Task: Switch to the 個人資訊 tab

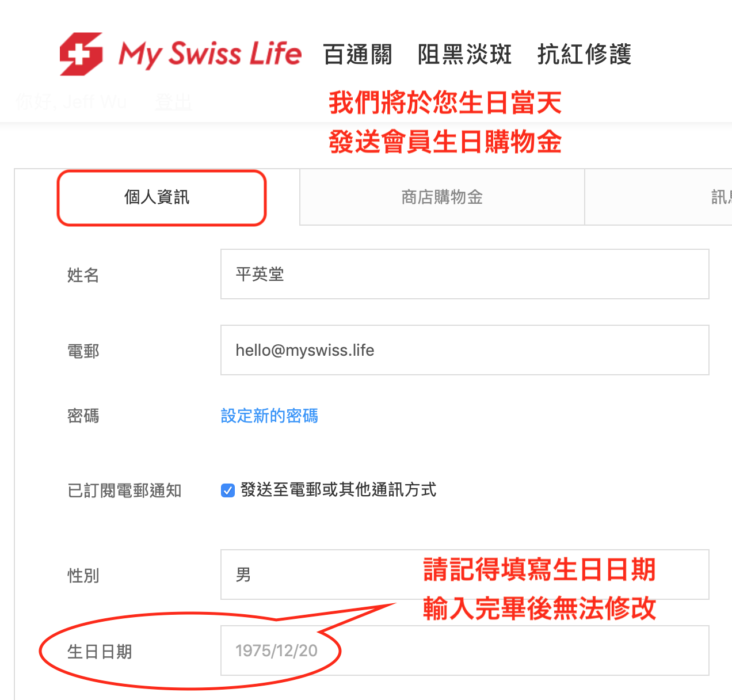Action: pyautogui.click(x=157, y=197)
